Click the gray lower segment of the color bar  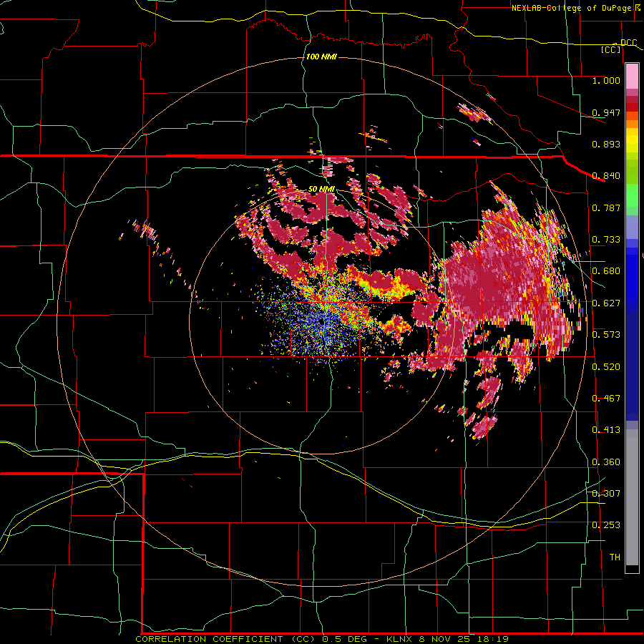pos(632,497)
